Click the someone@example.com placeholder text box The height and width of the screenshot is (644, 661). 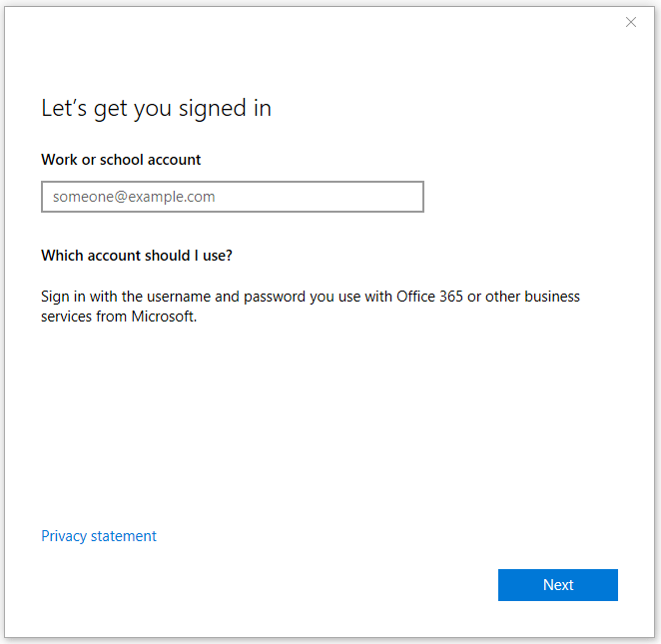click(233, 197)
